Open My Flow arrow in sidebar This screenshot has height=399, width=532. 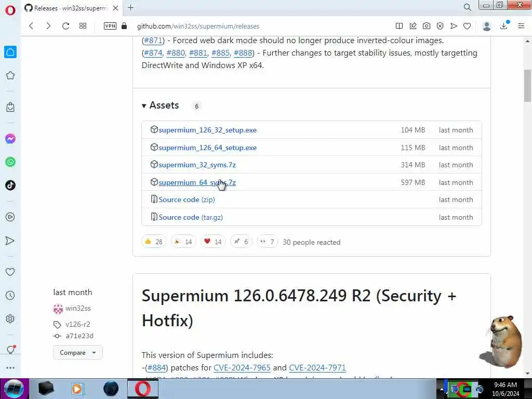click(x=10, y=241)
